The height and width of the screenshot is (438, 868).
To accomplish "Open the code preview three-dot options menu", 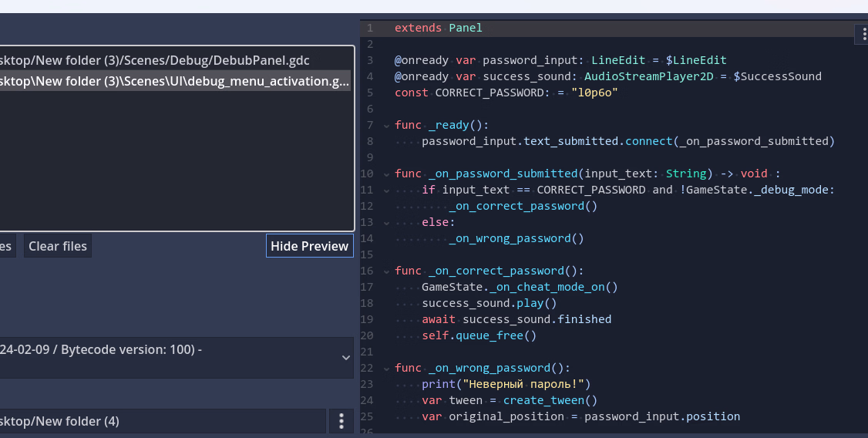I will click(x=861, y=35).
